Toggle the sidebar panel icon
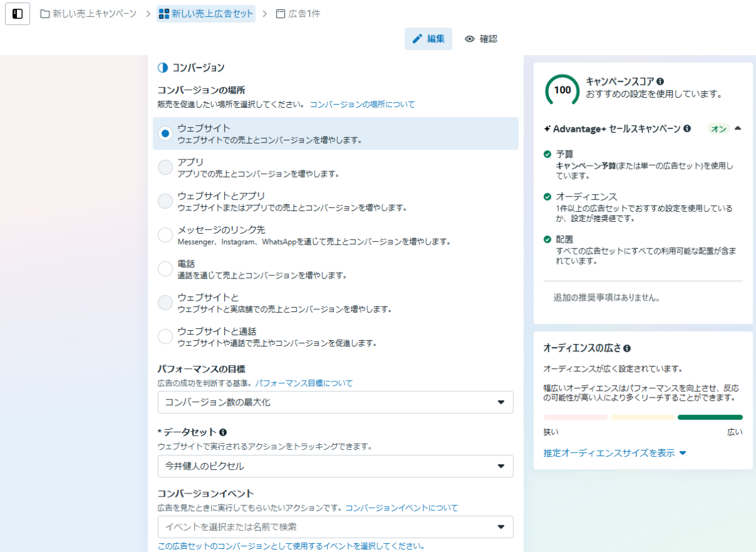 18,14
